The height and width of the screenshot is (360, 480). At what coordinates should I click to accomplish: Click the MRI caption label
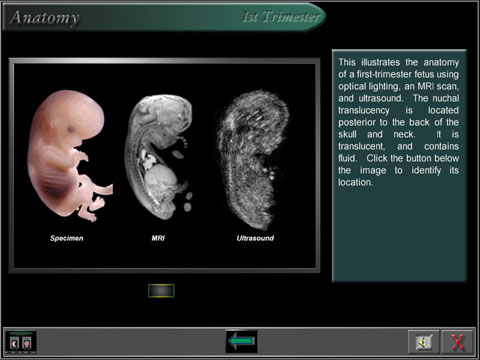158,238
